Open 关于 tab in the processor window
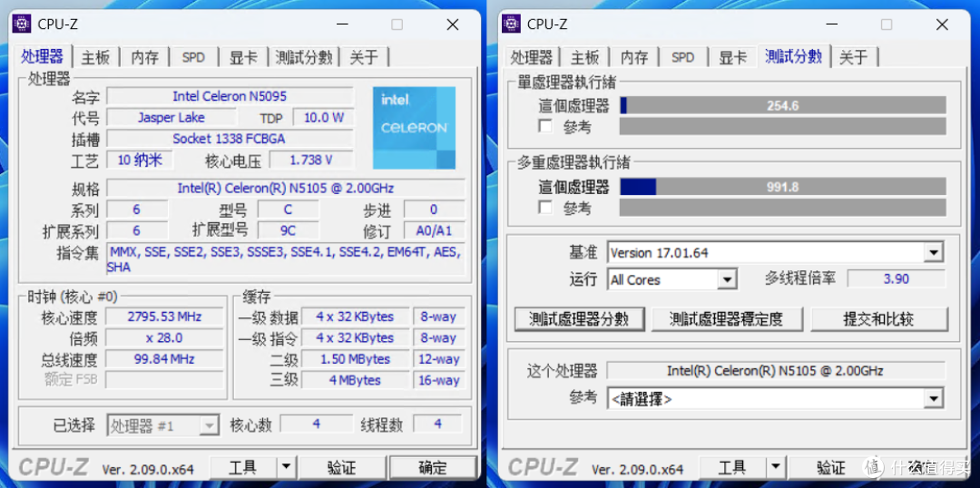This screenshot has width=980, height=488. pyautogui.click(x=364, y=57)
